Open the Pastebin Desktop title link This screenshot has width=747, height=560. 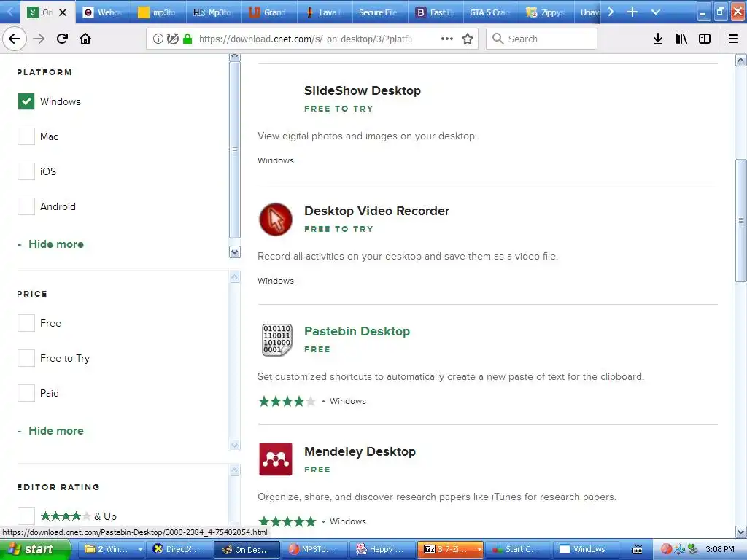point(357,331)
